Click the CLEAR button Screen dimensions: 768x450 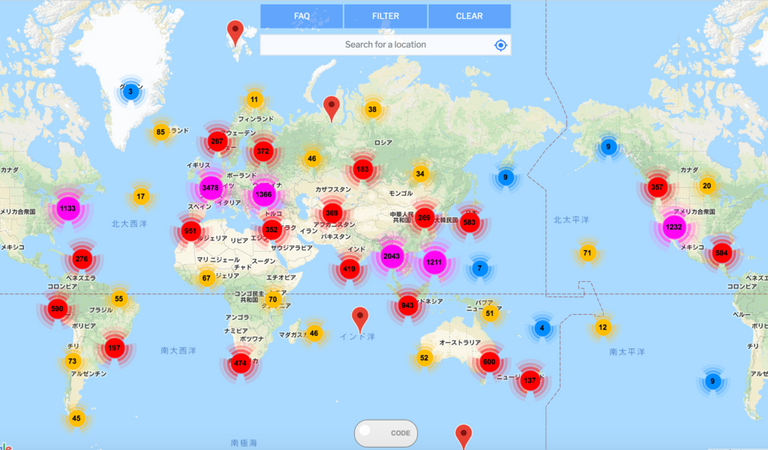point(469,16)
